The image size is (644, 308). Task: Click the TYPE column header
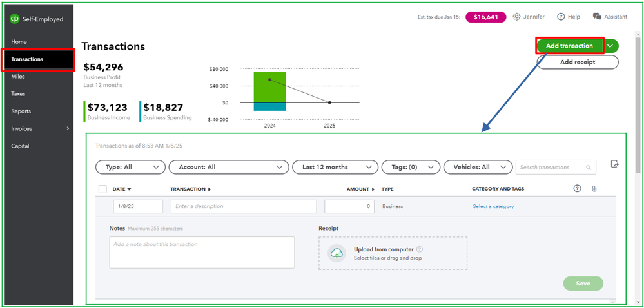tap(387, 189)
